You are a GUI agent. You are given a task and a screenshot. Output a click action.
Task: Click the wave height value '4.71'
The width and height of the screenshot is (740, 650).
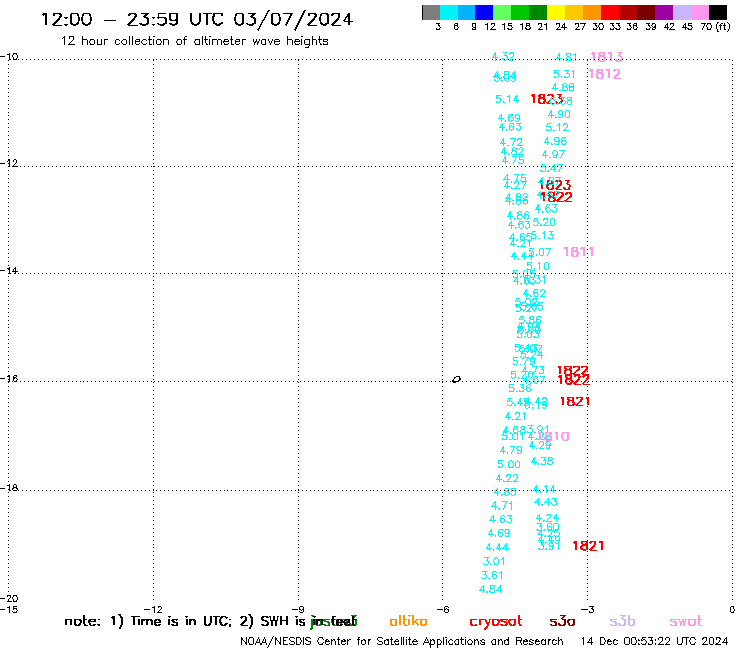(502, 506)
